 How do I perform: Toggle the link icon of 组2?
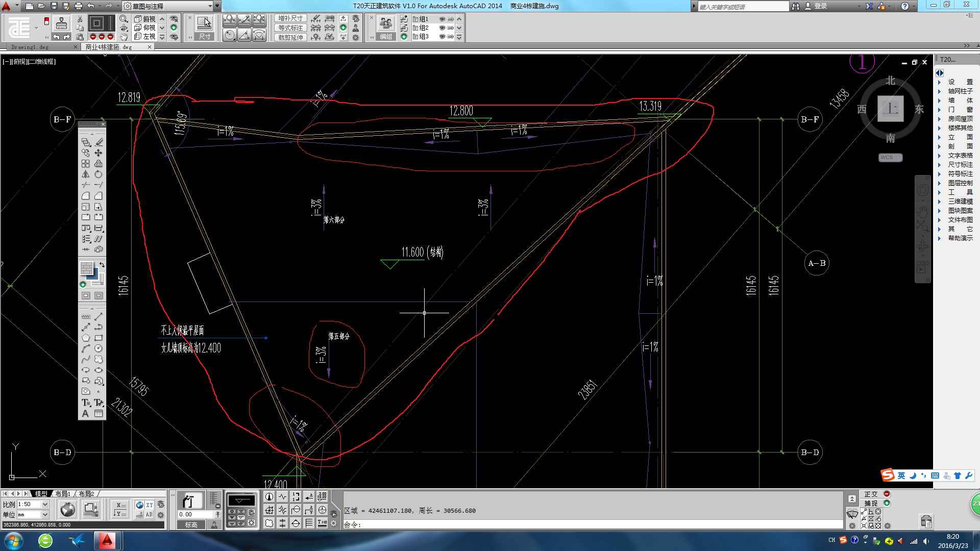point(450,28)
